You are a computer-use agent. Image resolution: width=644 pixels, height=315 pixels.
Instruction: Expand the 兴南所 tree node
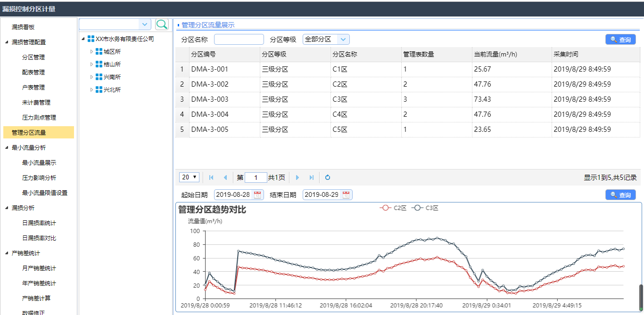point(92,77)
